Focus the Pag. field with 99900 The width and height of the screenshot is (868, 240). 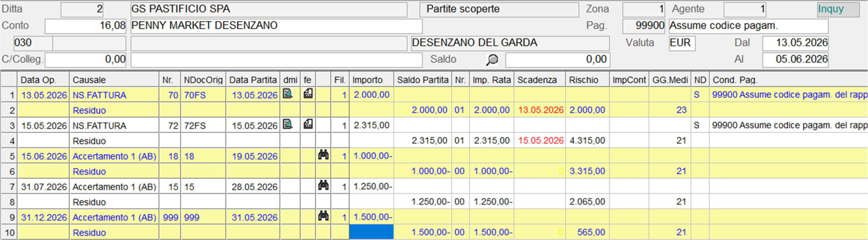coord(644,26)
